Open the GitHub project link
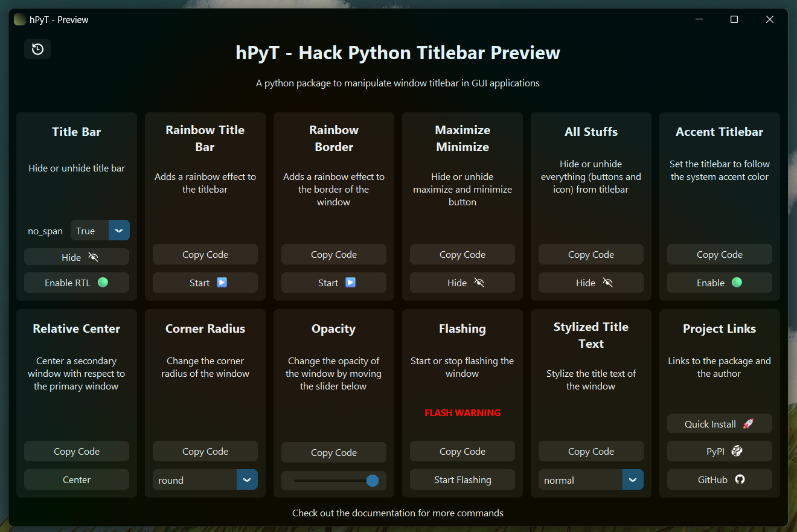 pos(720,479)
